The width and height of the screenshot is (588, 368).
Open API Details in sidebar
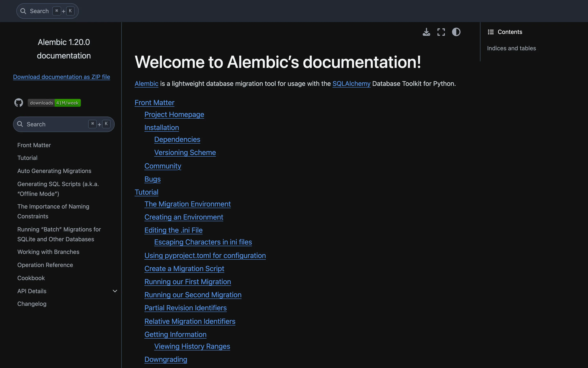coord(32,291)
